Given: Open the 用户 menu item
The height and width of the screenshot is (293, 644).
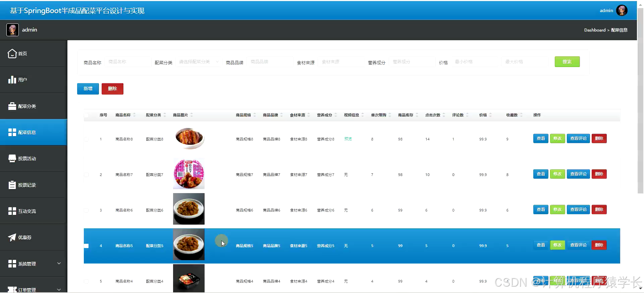Looking at the screenshot, I should [x=34, y=79].
